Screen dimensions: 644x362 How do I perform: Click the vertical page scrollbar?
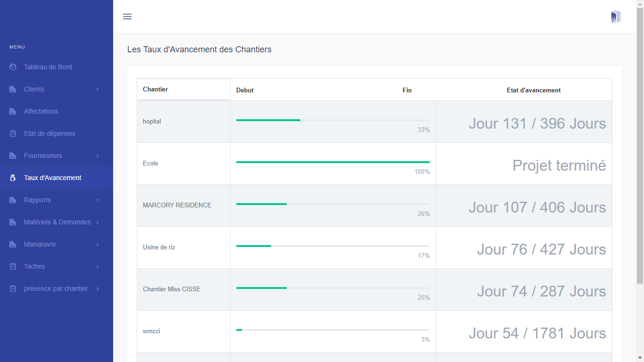[640, 141]
